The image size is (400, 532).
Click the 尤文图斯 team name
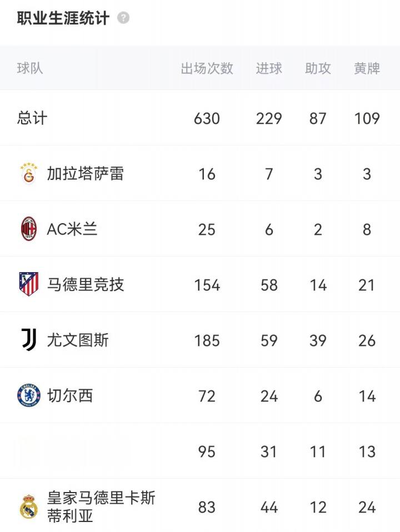(77, 340)
